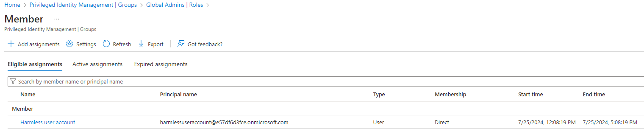Click the Got feedback person icon
Viewport: 644px width, 134px height.
pos(181,44)
